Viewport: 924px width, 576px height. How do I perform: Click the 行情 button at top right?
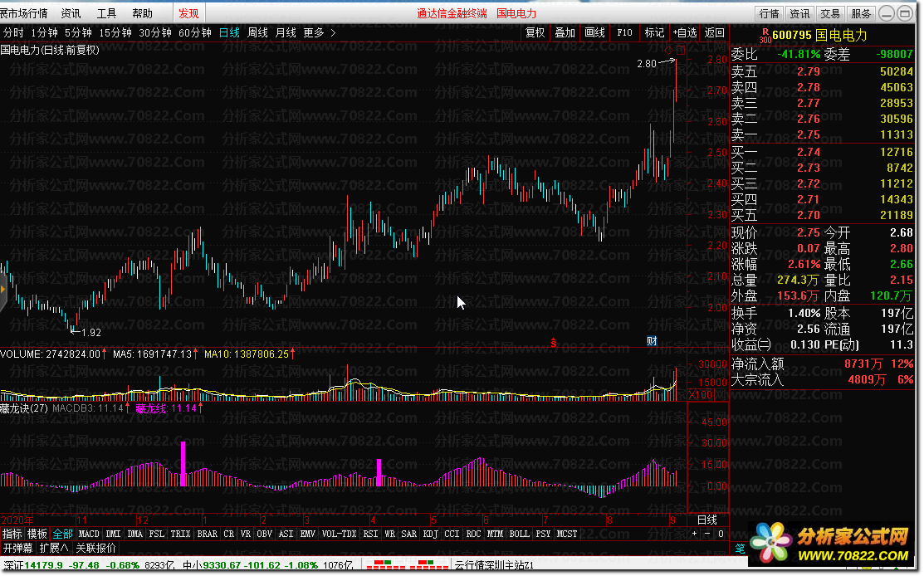coord(769,13)
